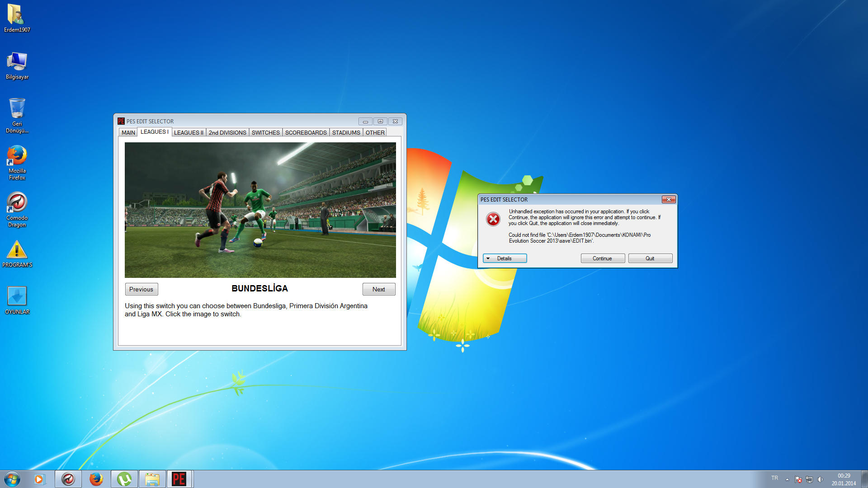Click the Previous button
The height and width of the screenshot is (488, 868).
click(142, 289)
